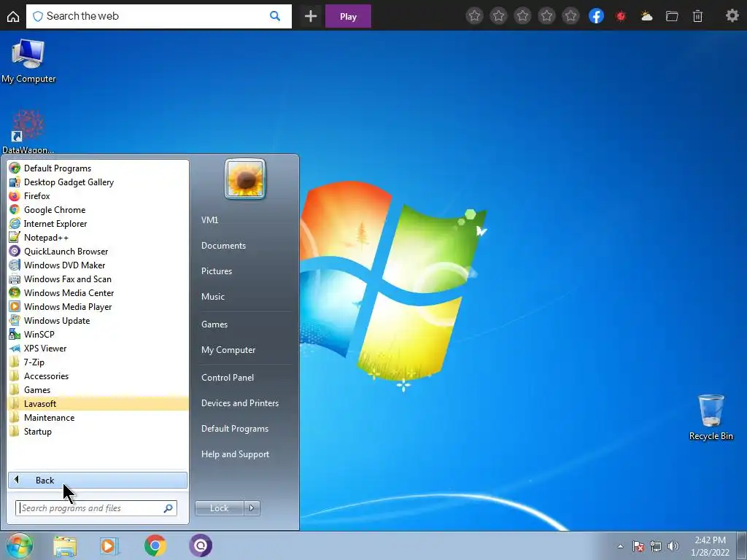Launch Notepad++ from Start menu

[98, 237]
